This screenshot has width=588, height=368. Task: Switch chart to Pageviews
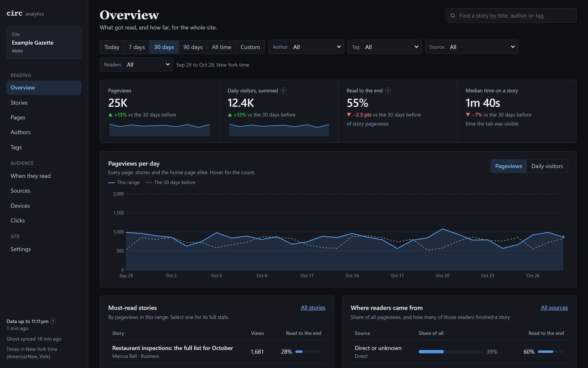point(509,166)
